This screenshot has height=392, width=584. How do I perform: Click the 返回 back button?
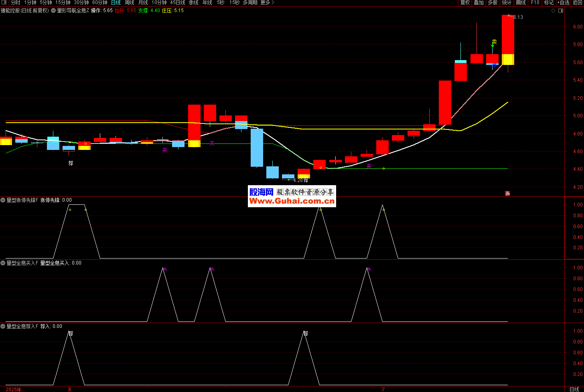click(x=577, y=3)
